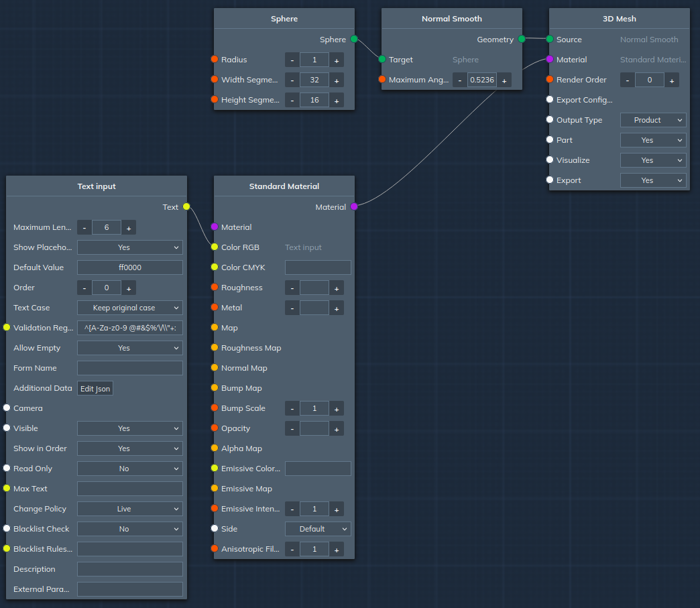Open the Text Case dropdown
The height and width of the screenshot is (608, 700).
pyautogui.click(x=130, y=308)
